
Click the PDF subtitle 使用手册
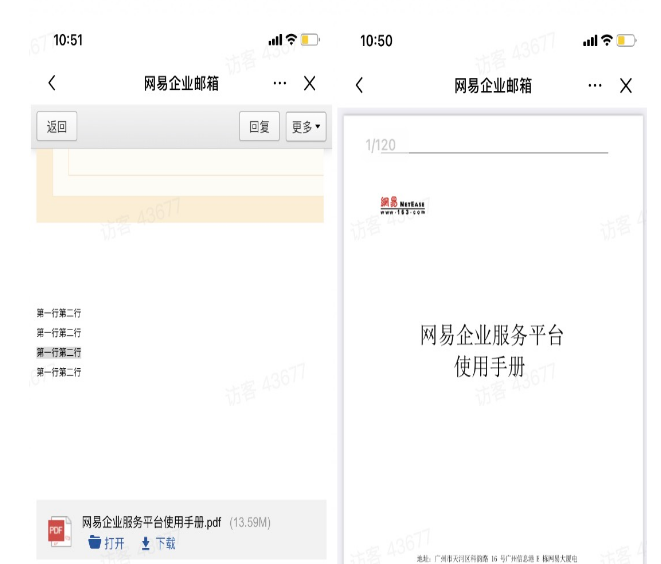click(490, 366)
